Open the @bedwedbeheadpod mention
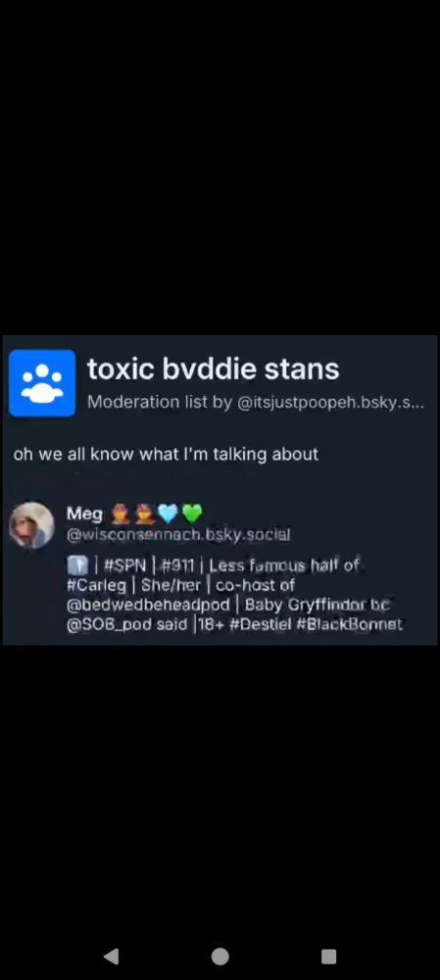440x980 pixels. (x=148, y=605)
